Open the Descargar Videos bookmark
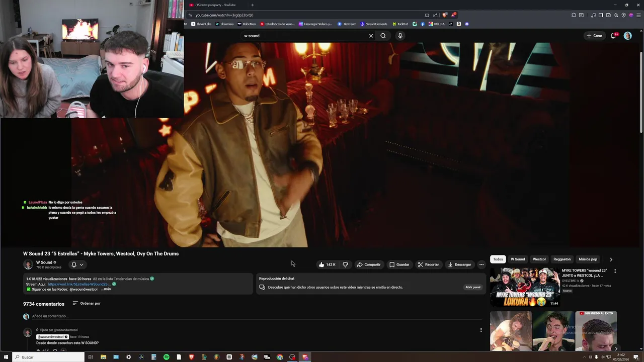This screenshot has height=362, width=644. [316, 24]
